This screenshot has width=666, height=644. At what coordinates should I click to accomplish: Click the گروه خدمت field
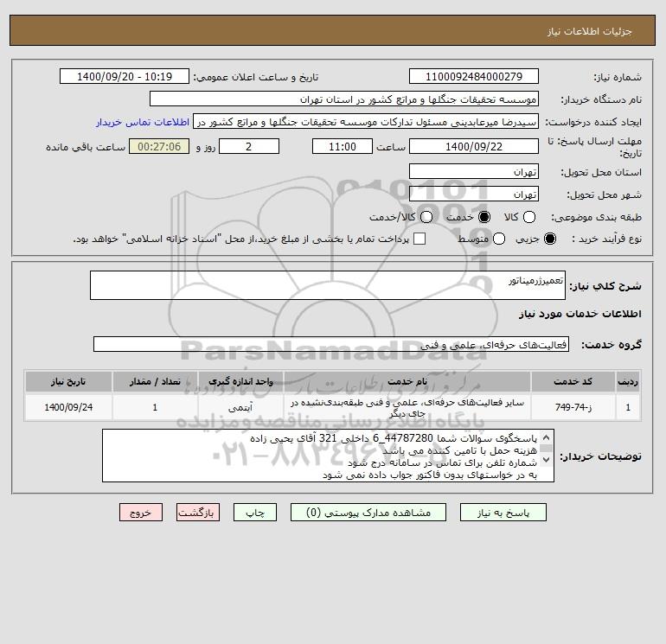click(331, 344)
